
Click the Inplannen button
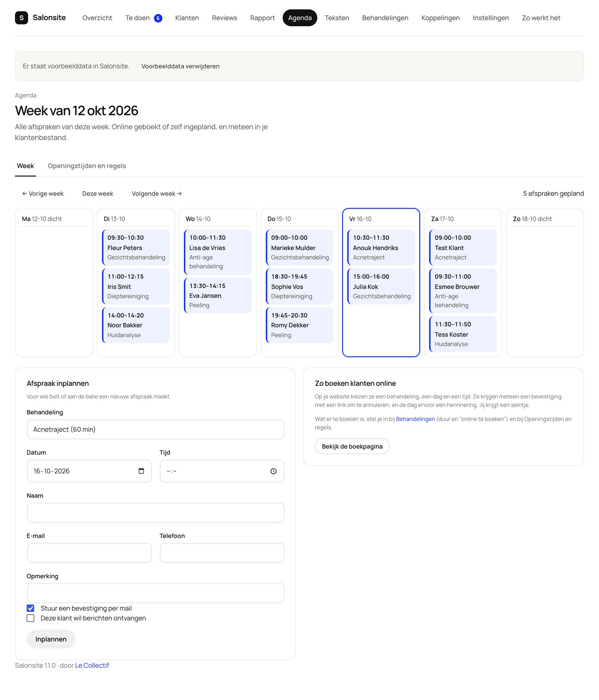coord(51,639)
